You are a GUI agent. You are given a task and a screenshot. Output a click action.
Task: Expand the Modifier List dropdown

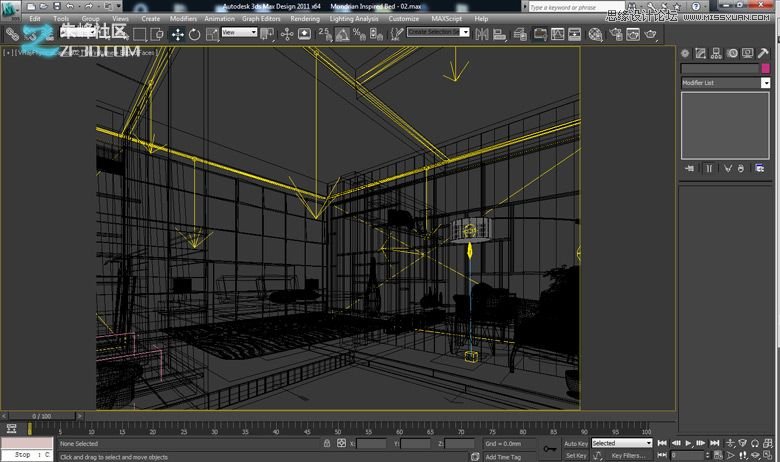tap(765, 83)
